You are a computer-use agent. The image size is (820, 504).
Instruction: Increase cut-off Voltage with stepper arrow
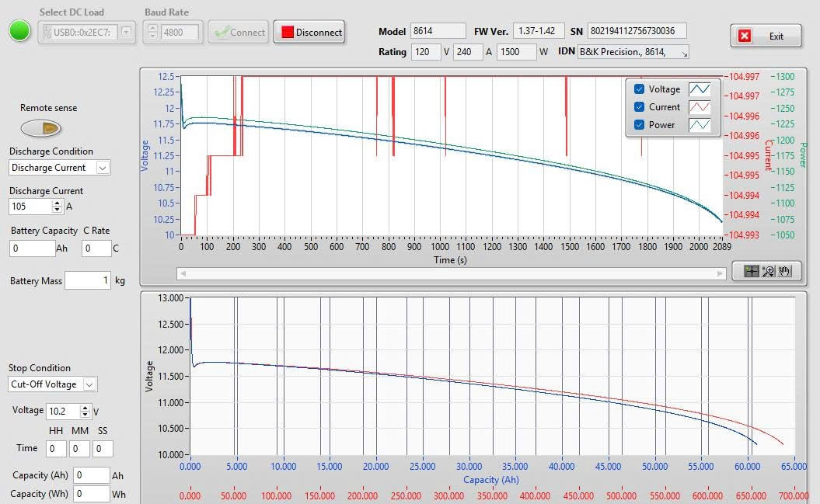(x=85, y=408)
